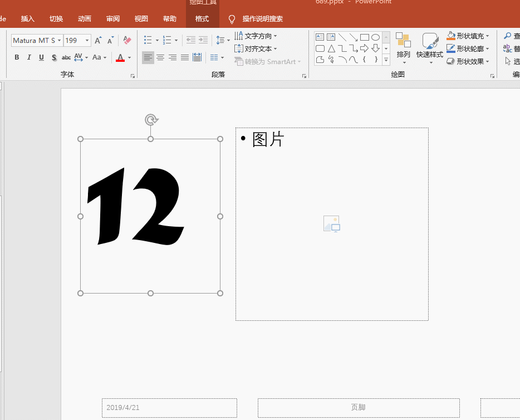520x420 pixels.
Task: Toggle bold formatting
Action: click(x=17, y=57)
